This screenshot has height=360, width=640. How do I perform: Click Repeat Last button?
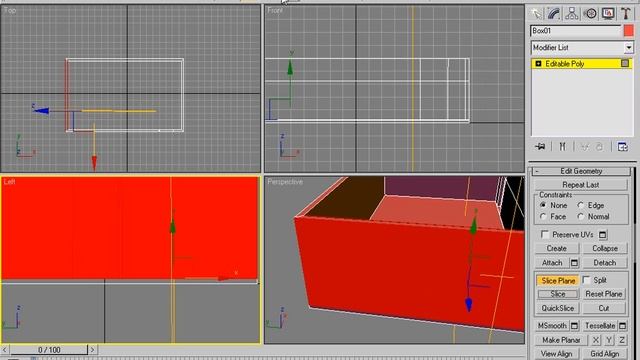pyautogui.click(x=580, y=185)
